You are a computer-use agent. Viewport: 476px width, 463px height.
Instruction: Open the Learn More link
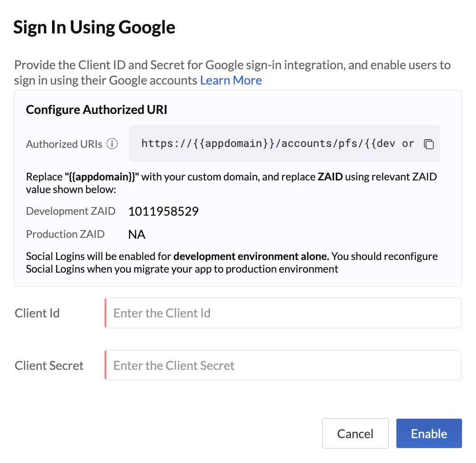point(231,80)
